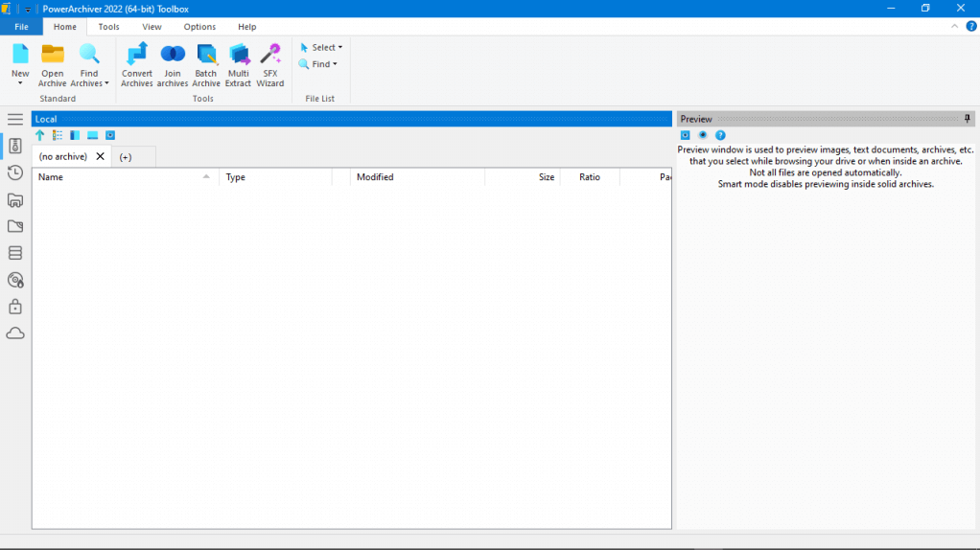Viewport: 980px width, 550px height.
Task: Open the Multi Extract tool
Action: pos(238,64)
